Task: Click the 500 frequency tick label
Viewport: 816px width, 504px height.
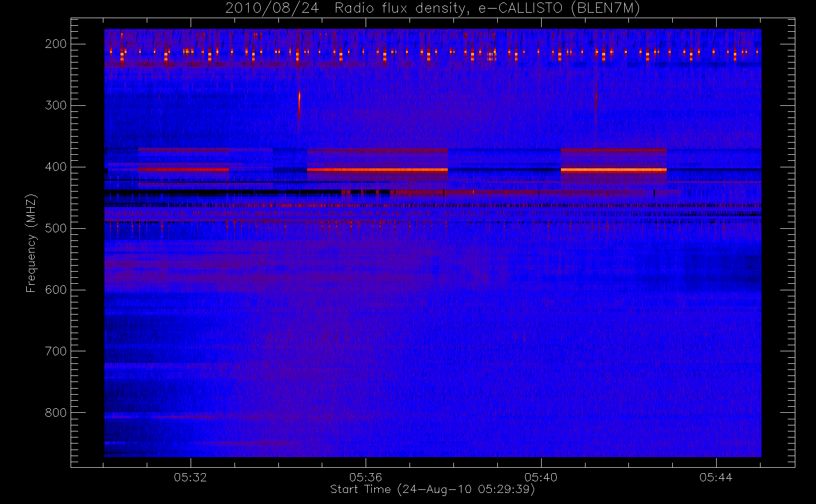Action: click(56, 228)
